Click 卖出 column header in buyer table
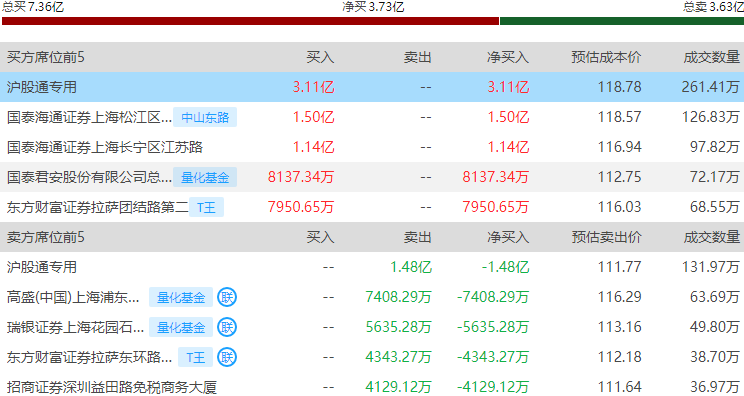 [418, 57]
